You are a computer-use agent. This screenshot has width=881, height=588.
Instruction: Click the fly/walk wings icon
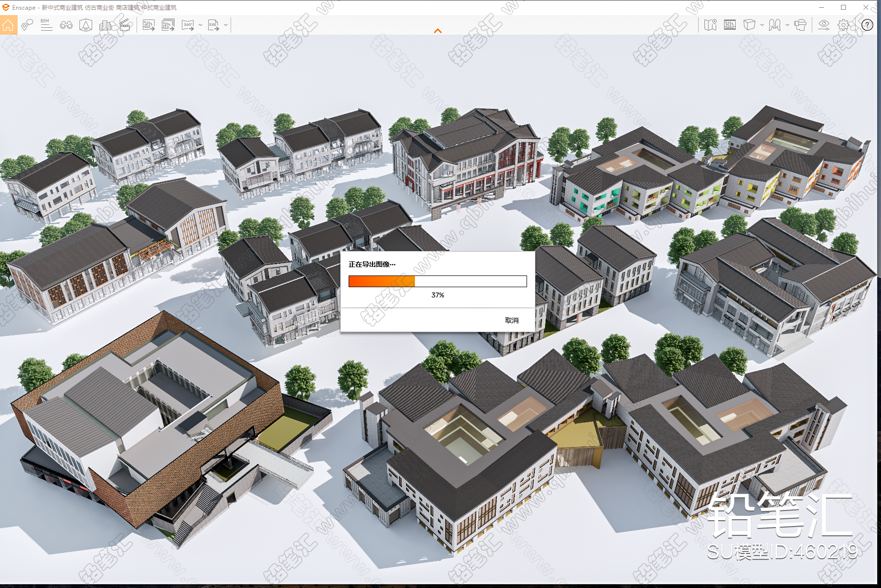pos(775,25)
